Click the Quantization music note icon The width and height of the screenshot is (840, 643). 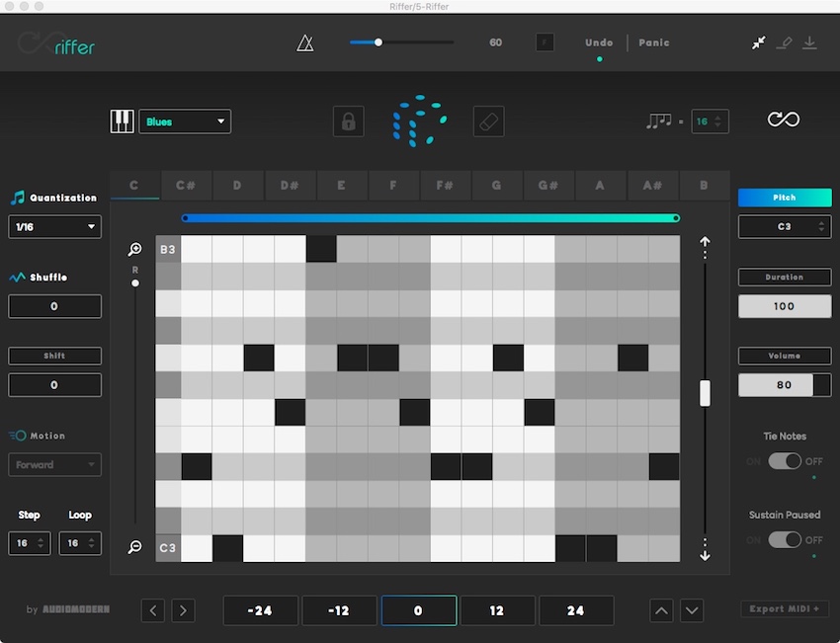[x=18, y=198]
